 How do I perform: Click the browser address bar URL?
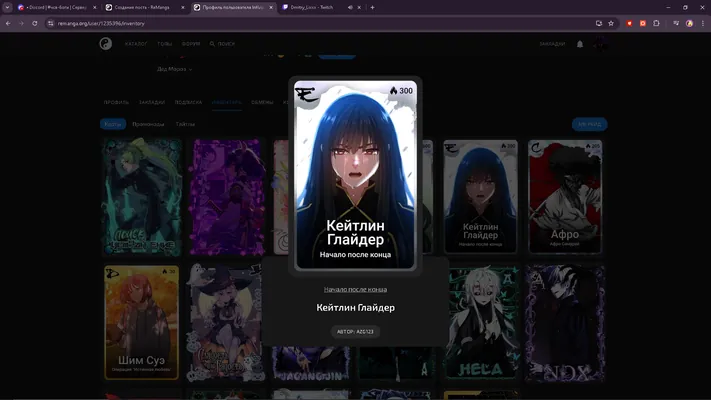click(101, 23)
